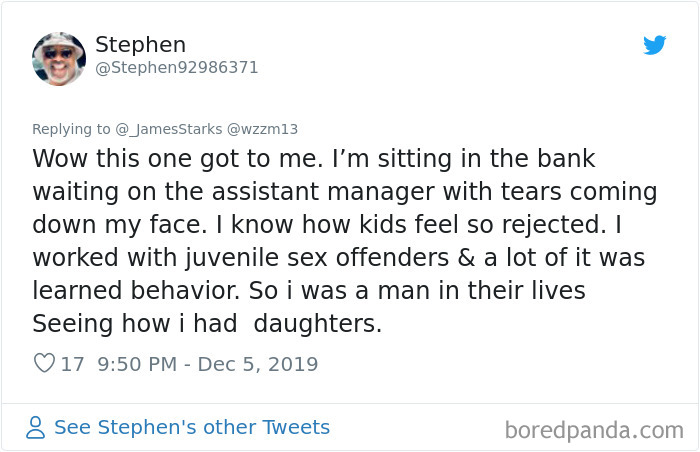The width and height of the screenshot is (700, 452).
Task: Open the @wzzm13 mention
Action: [x=263, y=129]
